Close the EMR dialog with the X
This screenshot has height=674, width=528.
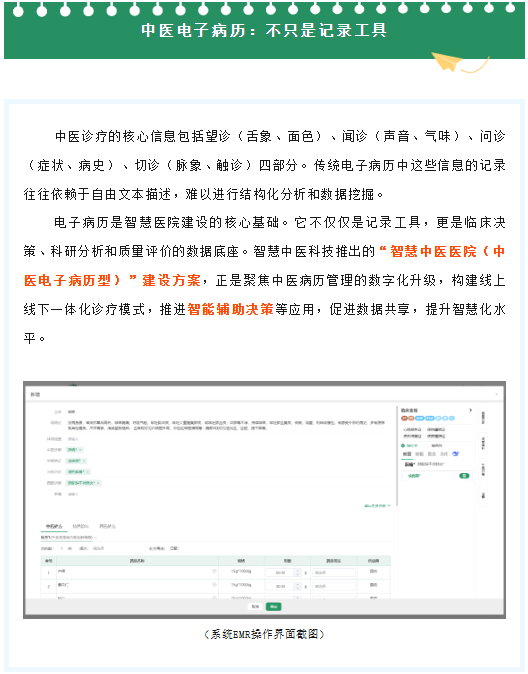click(x=497, y=394)
